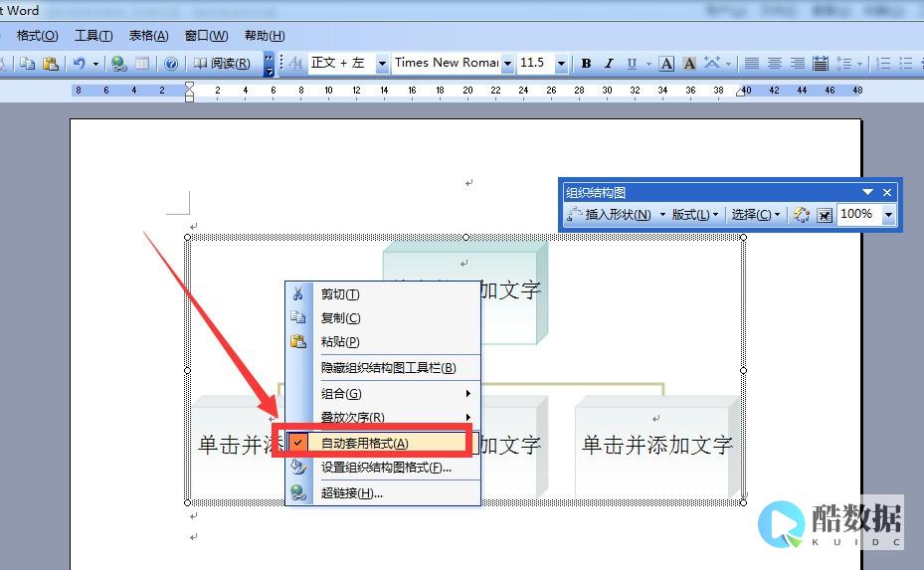Close the 组织结构图 floating toolbar
The width and height of the screenshot is (924, 570).
887,192
